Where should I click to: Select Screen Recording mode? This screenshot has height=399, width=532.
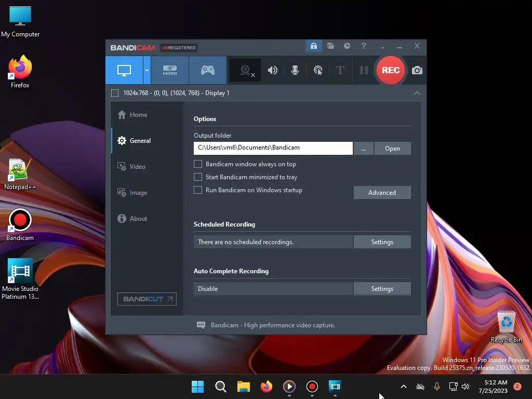pos(124,70)
